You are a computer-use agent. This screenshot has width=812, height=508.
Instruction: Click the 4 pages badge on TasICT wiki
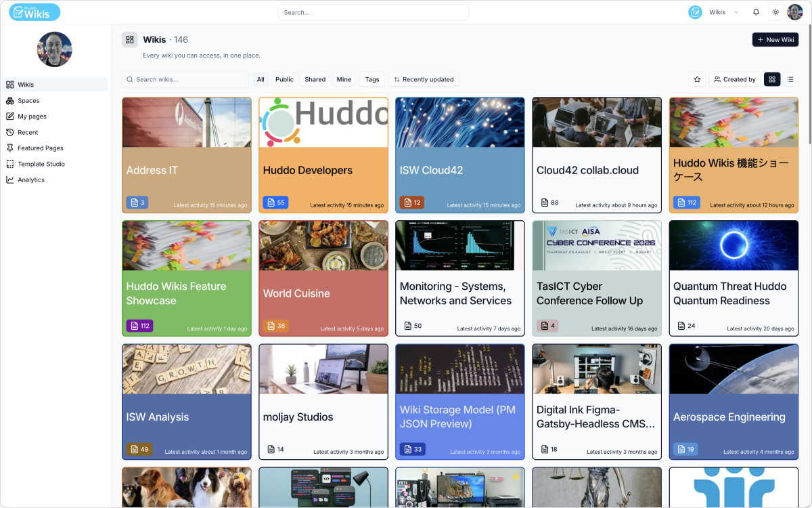coord(547,326)
